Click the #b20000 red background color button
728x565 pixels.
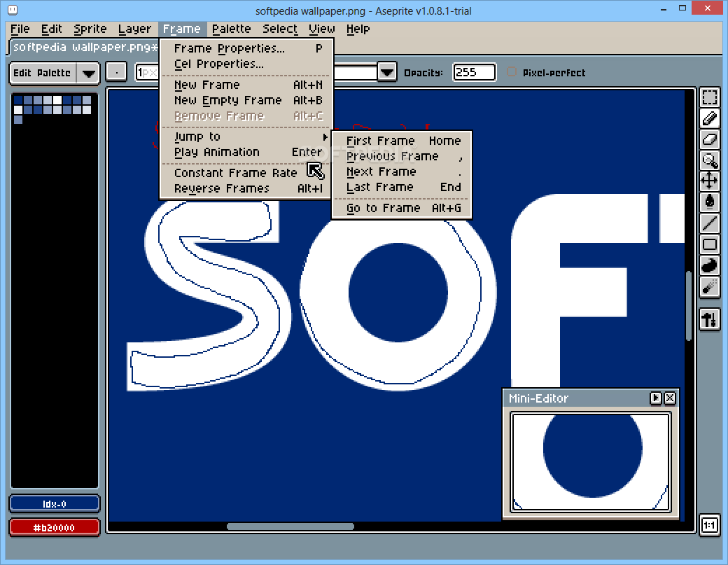coord(55,527)
